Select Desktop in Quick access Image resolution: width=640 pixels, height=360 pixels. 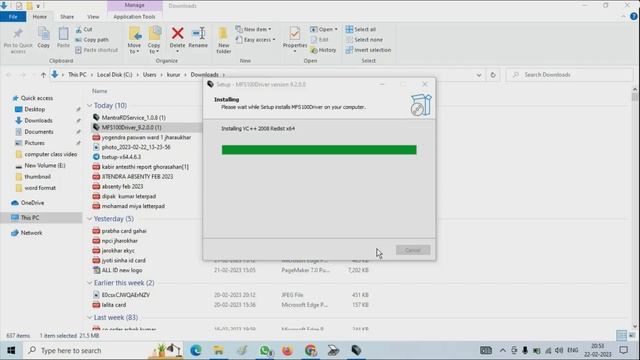[35, 109]
